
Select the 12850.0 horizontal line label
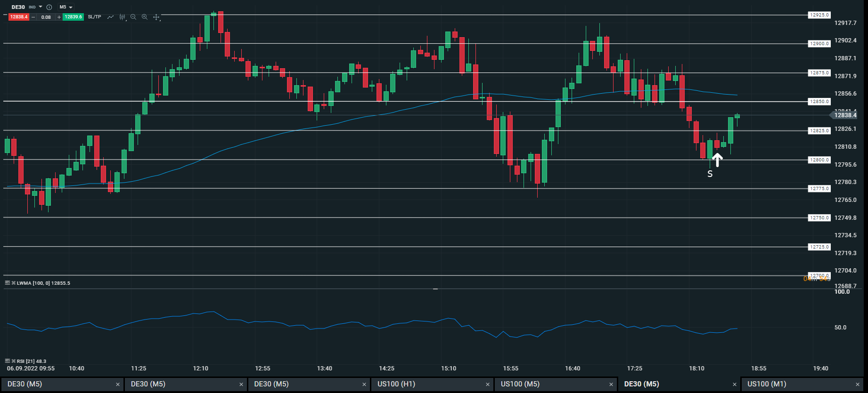[x=819, y=102]
